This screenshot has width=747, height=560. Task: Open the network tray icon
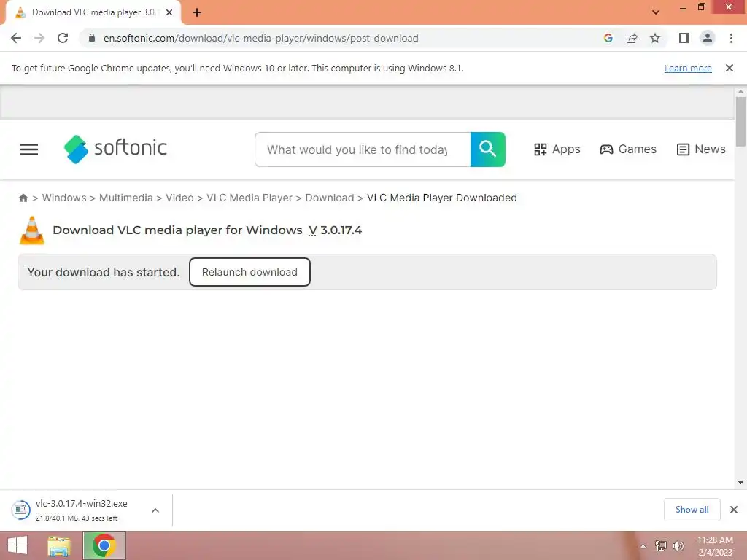pyautogui.click(x=661, y=545)
